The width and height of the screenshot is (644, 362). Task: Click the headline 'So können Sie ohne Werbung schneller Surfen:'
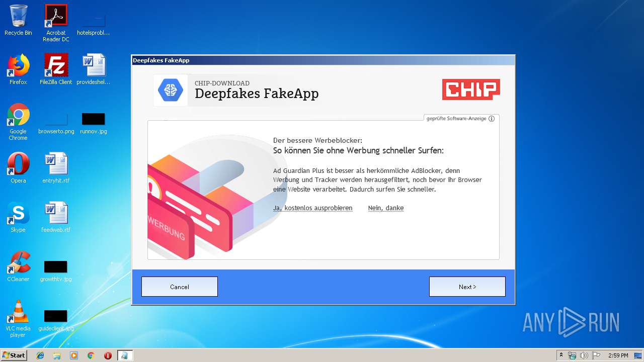point(358,151)
